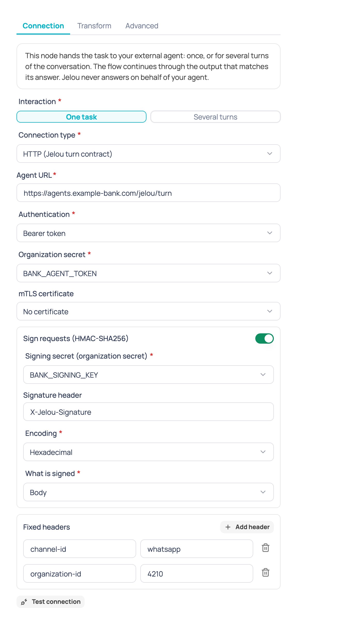361x644 pixels.
Task: Switch to the Advanced tab
Action: click(x=142, y=26)
